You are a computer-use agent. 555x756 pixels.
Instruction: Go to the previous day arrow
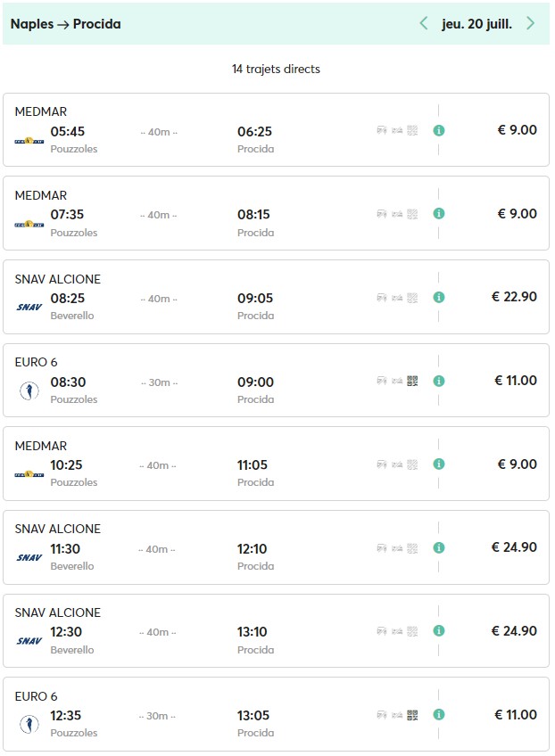[424, 23]
